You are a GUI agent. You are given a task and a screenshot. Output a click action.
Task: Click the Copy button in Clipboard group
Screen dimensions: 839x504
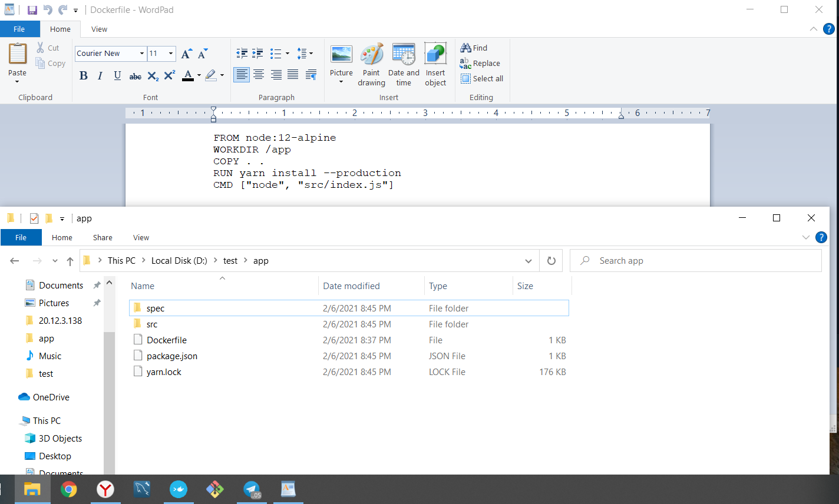click(51, 64)
